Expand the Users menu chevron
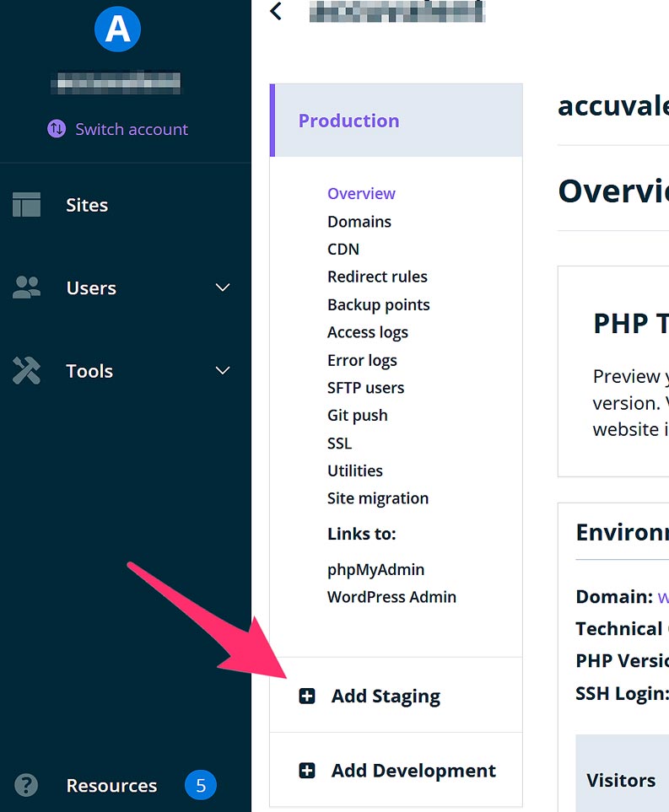669x812 pixels. (x=223, y=288)
